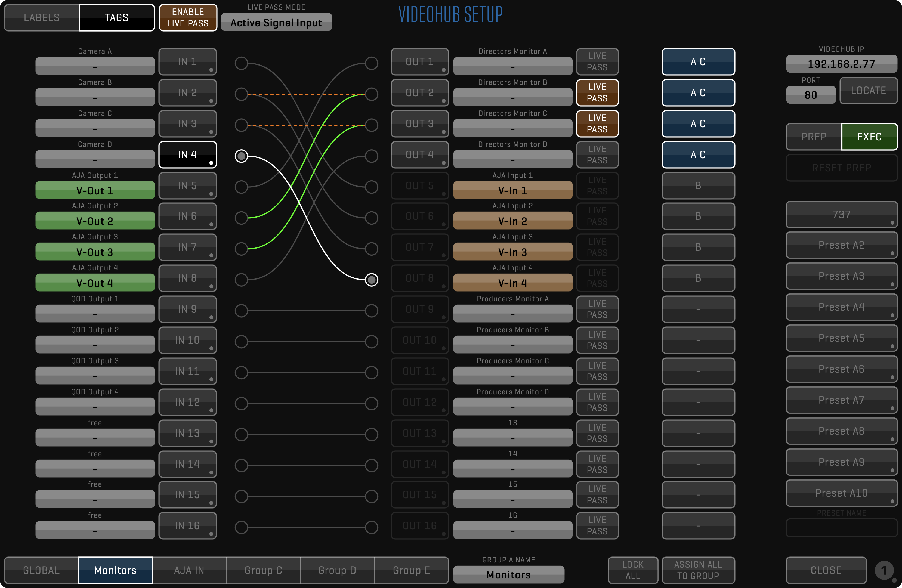This screenshot has width=902, height=588.
Task: Toggle Enable Live Pass button
Action: 188,17
